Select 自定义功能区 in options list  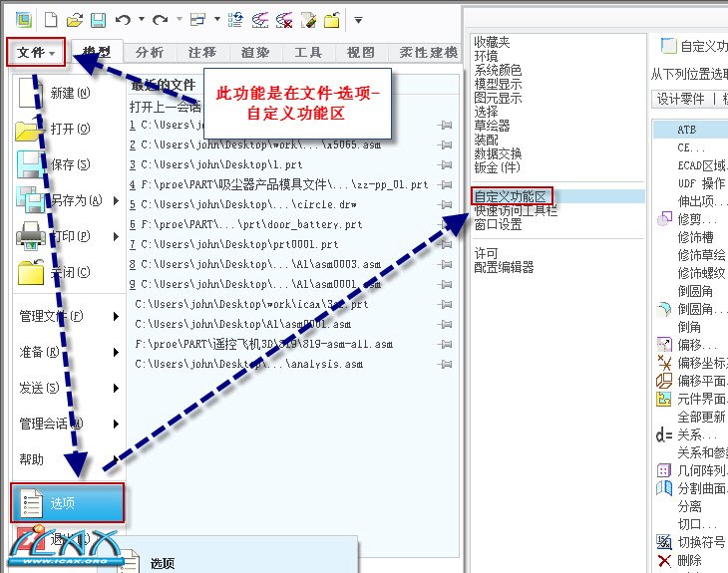(x=510, y=196)
